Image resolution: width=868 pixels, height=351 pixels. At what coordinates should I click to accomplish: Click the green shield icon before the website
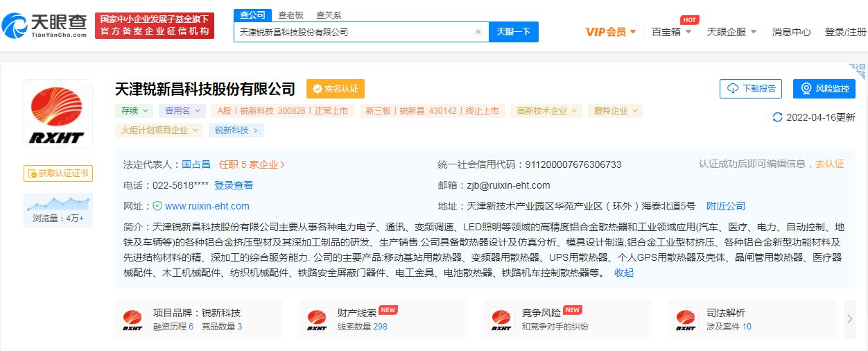pyautogui.click(x=157, y=206)
